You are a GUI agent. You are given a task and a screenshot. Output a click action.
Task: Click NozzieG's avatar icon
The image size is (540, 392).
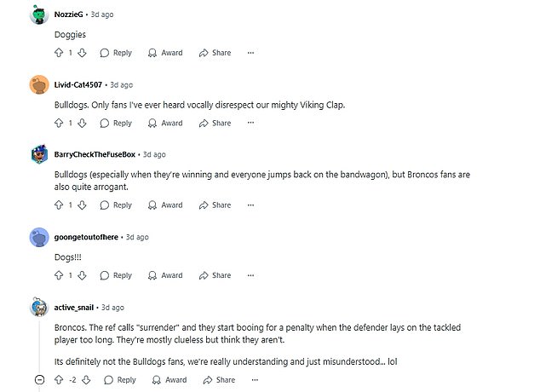click(x=39, y=15)
